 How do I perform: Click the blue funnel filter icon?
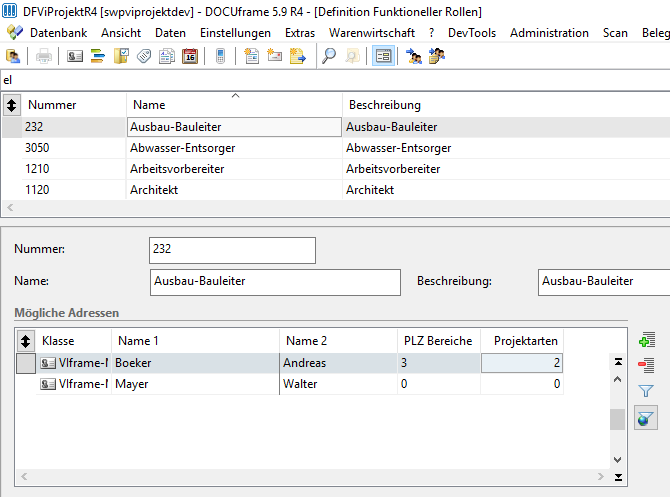point(646,391)
